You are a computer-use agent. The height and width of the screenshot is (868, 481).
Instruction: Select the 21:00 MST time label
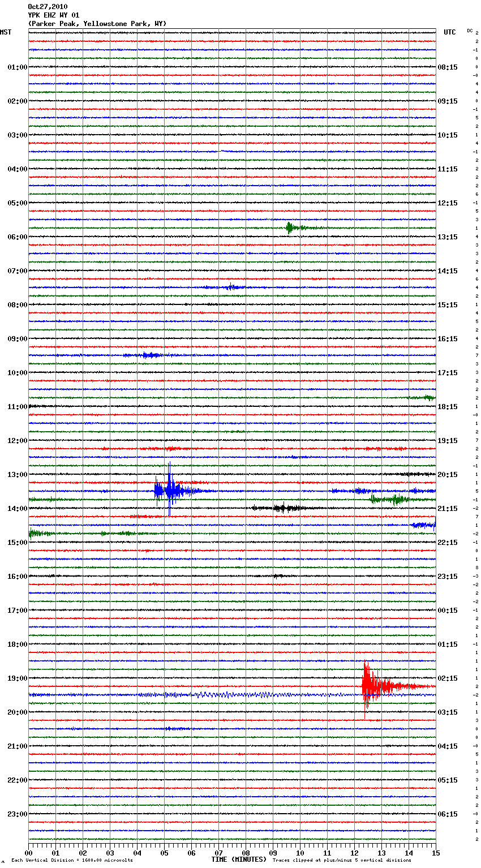tap(17, 746)
